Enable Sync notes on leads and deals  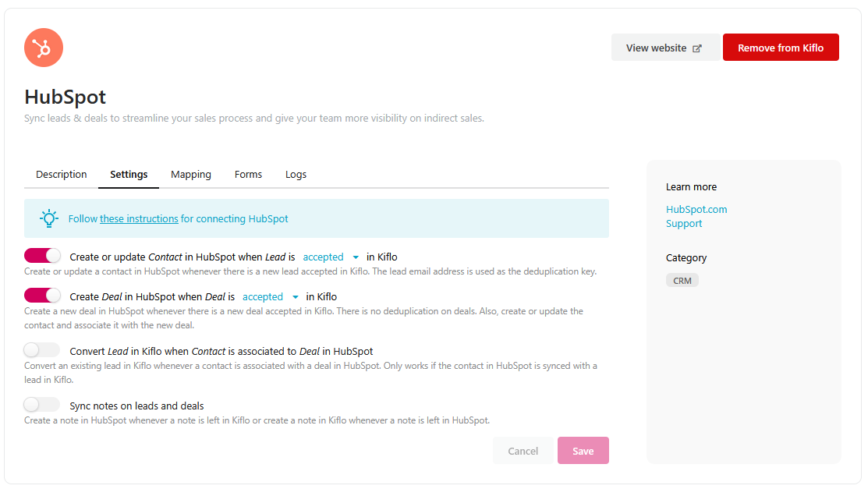tap(42, 405)
